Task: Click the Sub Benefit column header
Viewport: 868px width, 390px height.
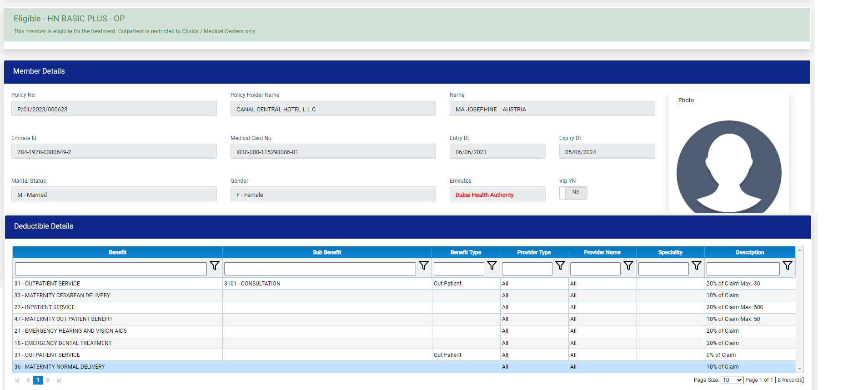Action: (326, 252)
